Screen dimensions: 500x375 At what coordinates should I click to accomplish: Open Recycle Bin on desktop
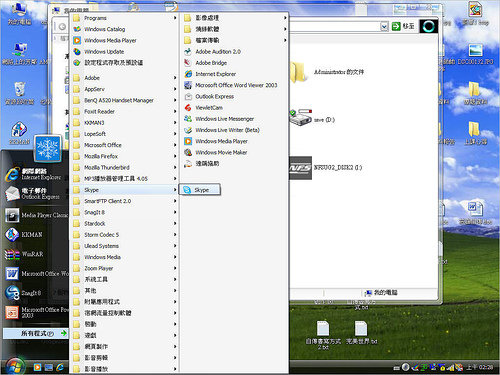(x=19, y=93)
